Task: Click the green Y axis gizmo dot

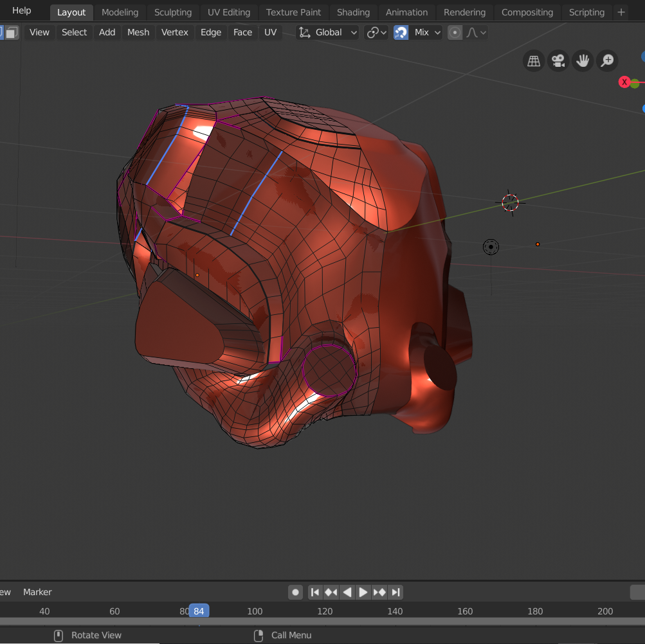Action: 635,84
